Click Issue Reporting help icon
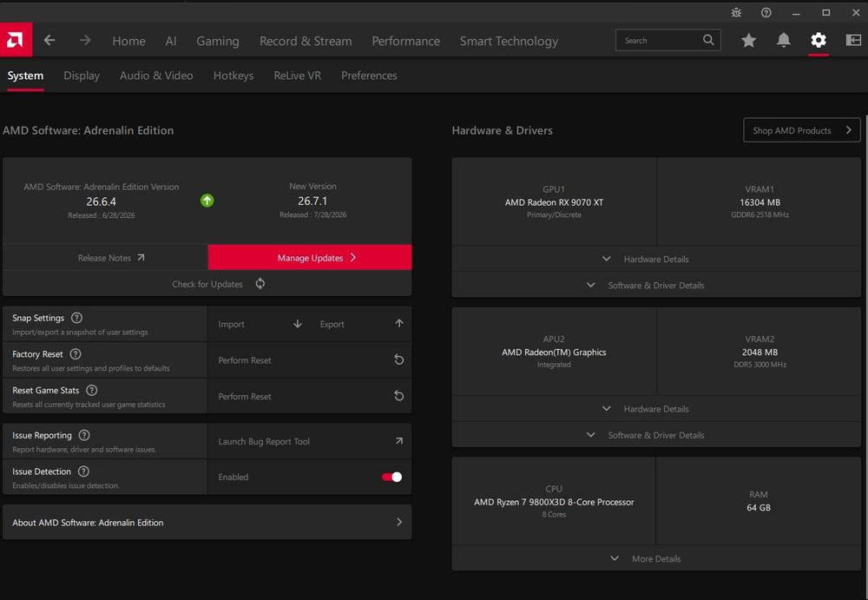 point(84,436)
